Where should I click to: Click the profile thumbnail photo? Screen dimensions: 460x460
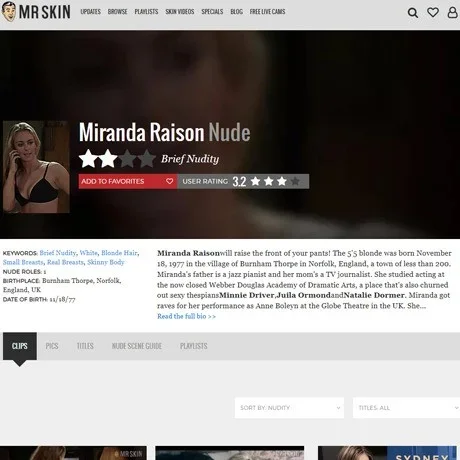(x=36, y=167)
